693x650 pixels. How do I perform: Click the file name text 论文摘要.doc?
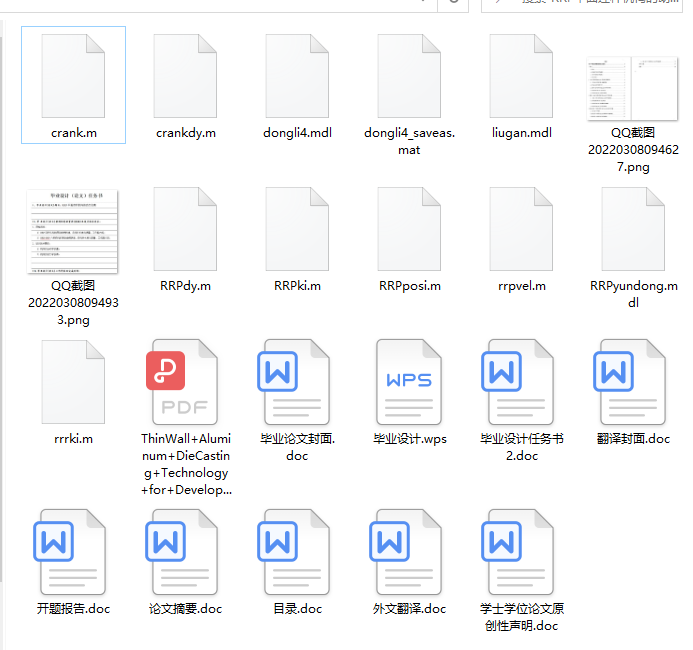coord(185,608)
